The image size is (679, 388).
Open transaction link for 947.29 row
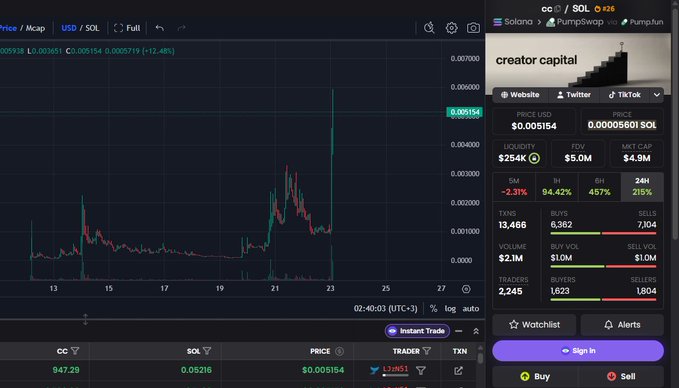tap(458, 370)
